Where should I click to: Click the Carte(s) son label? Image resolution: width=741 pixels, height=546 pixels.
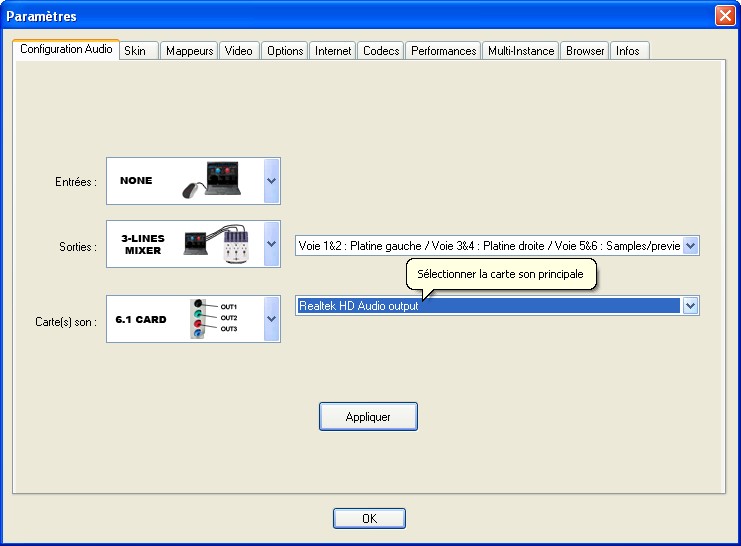pos(66,322)
